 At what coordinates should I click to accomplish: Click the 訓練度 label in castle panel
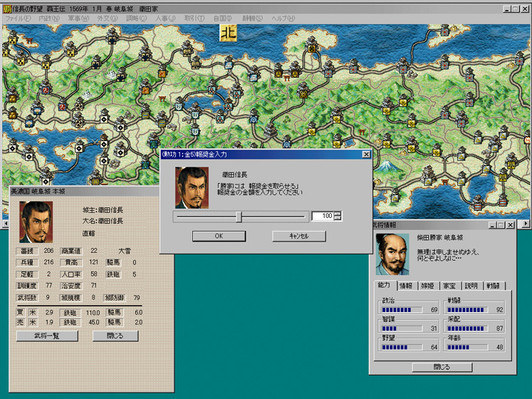point(27,286)
